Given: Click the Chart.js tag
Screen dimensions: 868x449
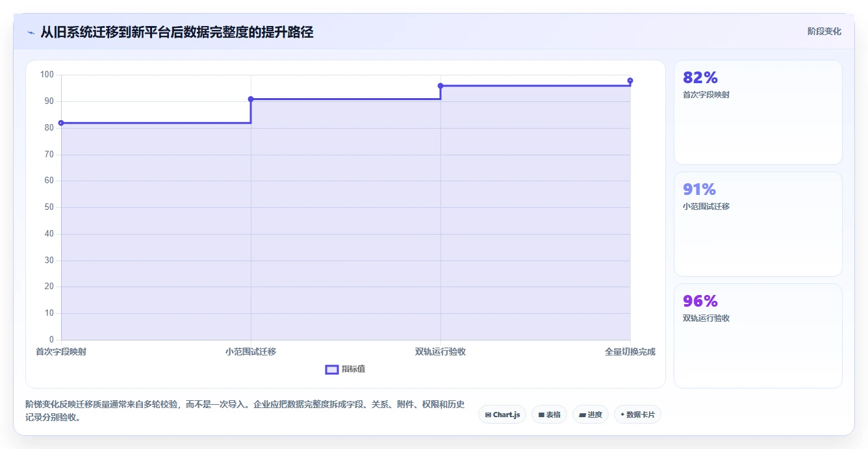Looking at the screenshot, I should pos(502,415).
